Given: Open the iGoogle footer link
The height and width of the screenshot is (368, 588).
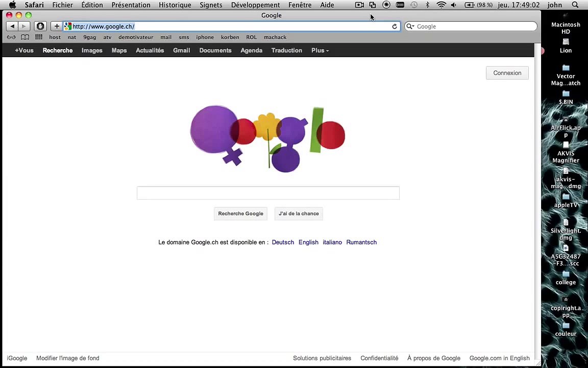Looking at the screenshot, I should tap(17, 358).
